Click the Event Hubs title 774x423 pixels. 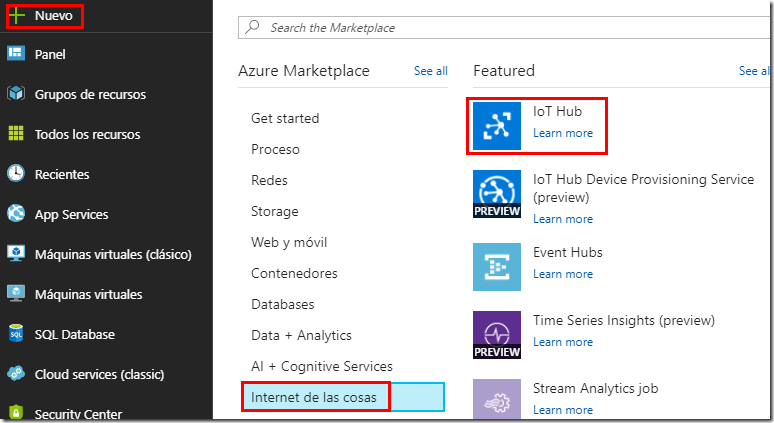tap(568, 253)
